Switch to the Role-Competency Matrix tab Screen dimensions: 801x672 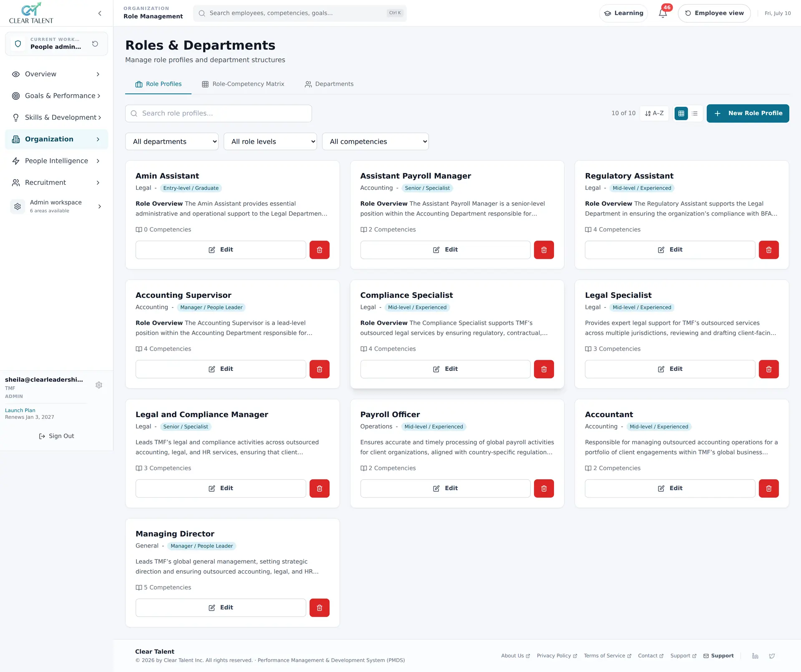pos(243,84)
